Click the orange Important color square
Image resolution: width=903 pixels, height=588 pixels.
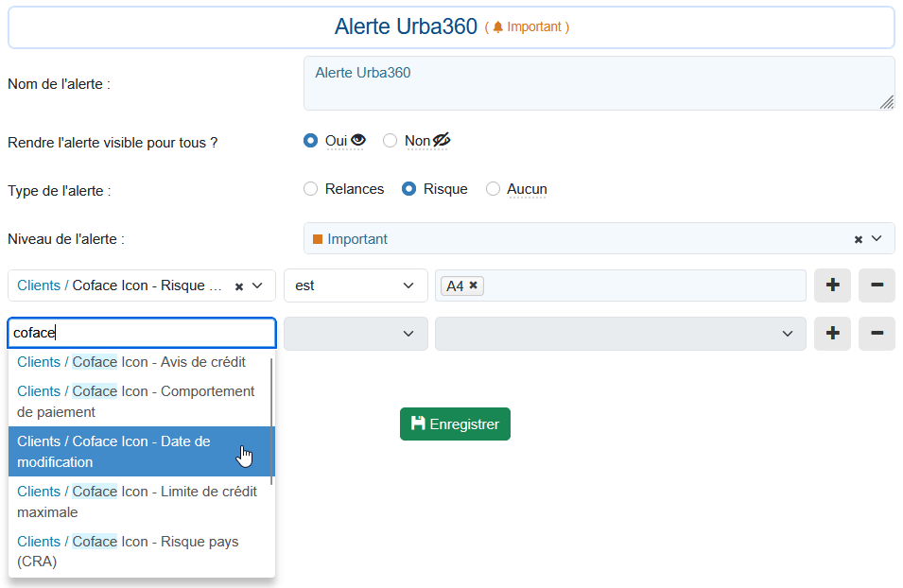(x=318, y=239)
